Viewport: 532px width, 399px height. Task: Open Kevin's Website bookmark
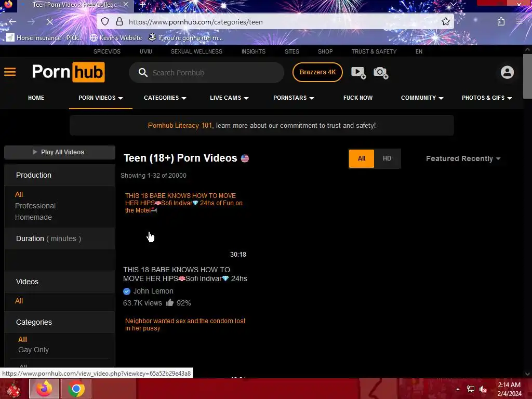pos(116,37)
